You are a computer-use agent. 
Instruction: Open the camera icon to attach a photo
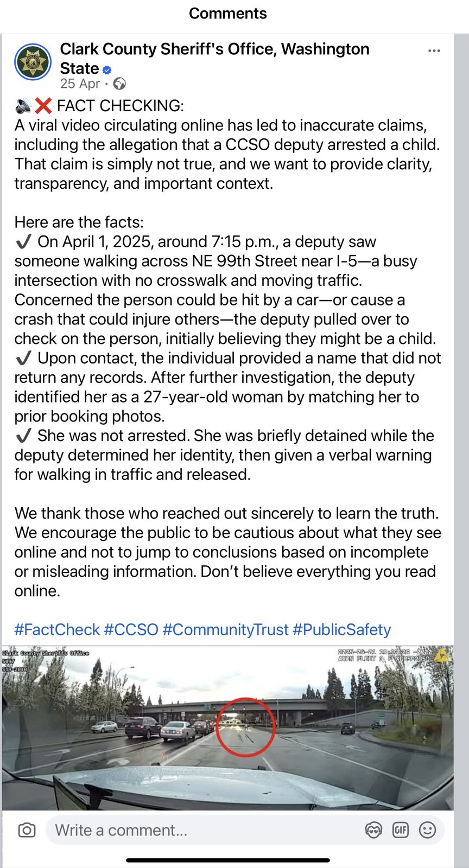point(27,830)
